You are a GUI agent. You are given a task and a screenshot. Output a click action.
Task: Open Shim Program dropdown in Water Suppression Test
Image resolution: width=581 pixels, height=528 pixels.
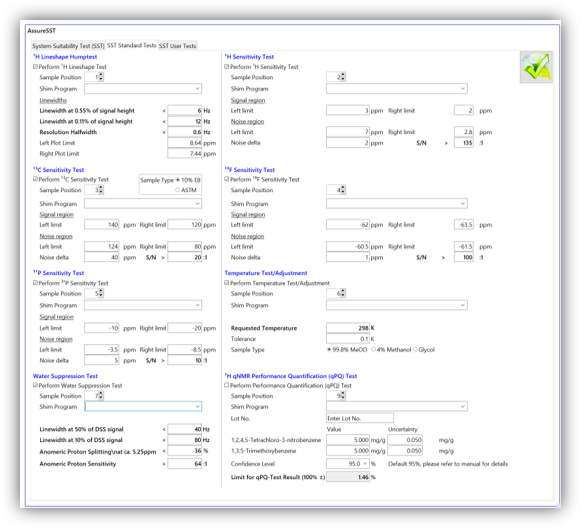coord(143,406)
